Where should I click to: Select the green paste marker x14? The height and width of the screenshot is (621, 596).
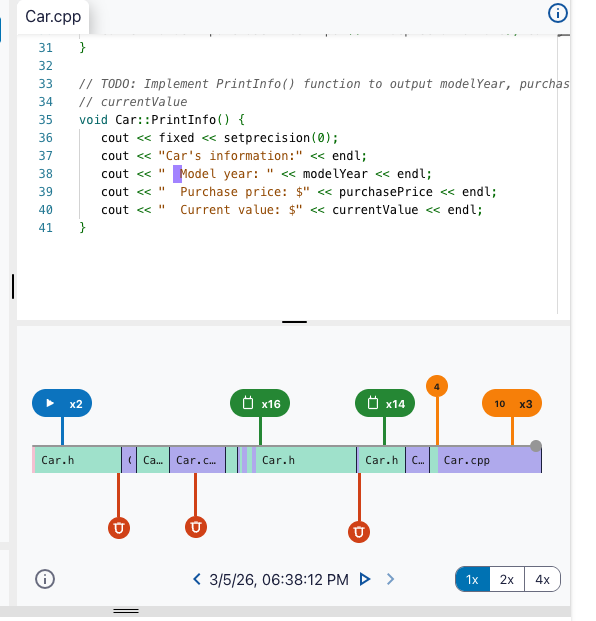pyautogui.click(x=385, y=403)
